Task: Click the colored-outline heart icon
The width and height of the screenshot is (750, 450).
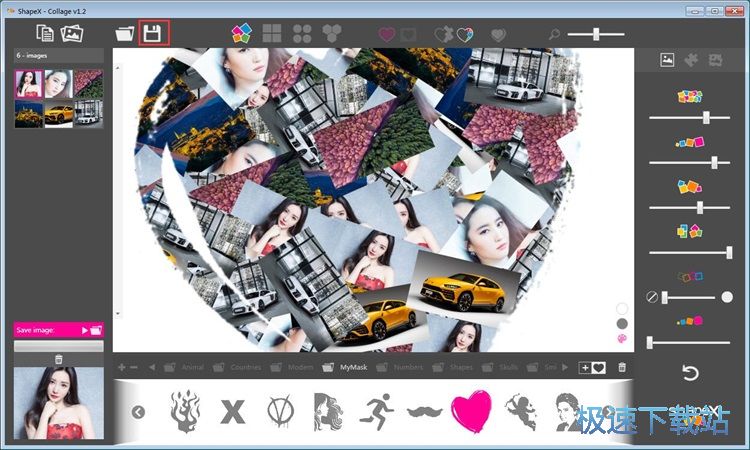Action: (464, 34)
